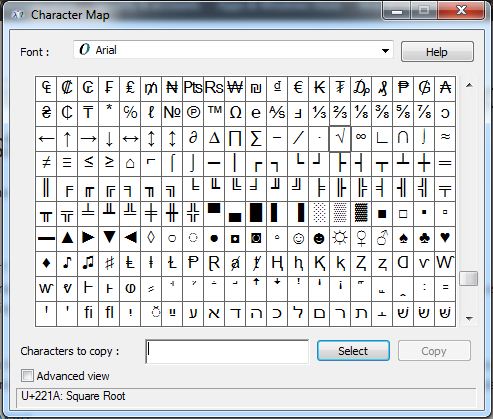The width and height of the screenshot is (493, 419).
Task: Enable the Advanced view checkbox
Action: [27, 376]
